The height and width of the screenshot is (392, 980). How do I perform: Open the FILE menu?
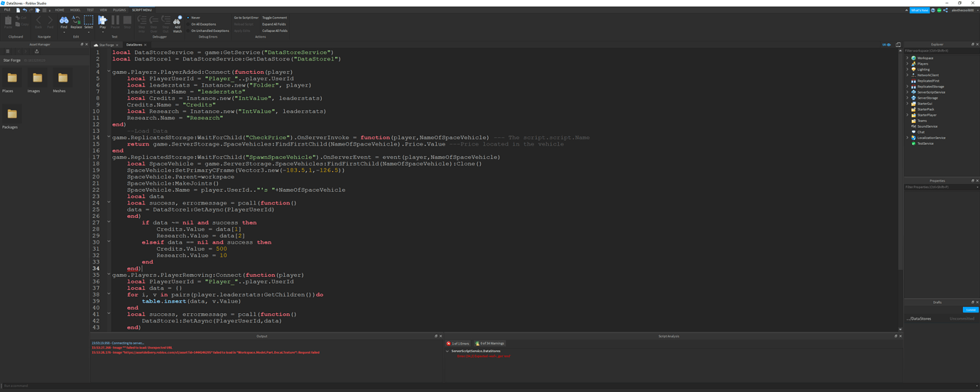pos(7,10)
